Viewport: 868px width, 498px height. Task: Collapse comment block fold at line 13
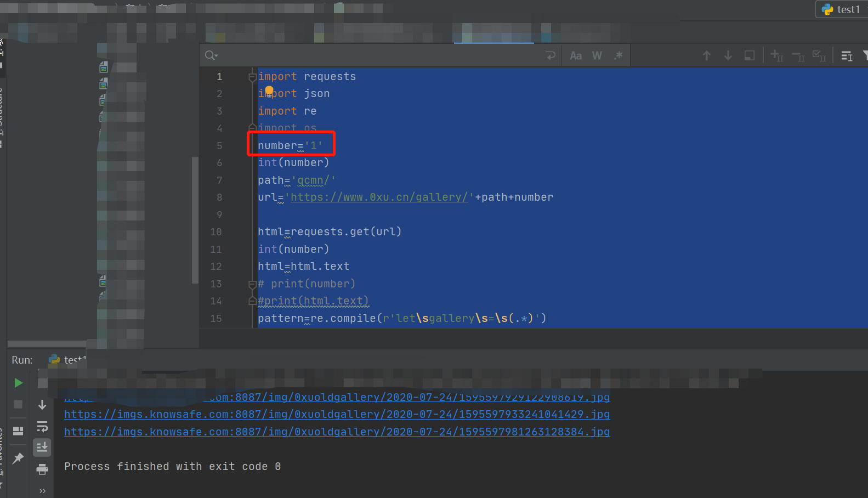click(x=252, y=284)
